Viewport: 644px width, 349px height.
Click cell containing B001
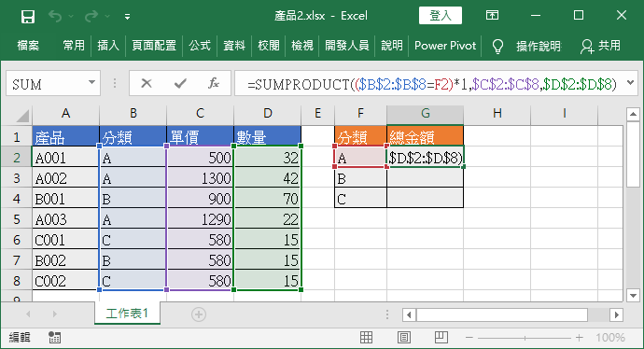pos(65,199)
